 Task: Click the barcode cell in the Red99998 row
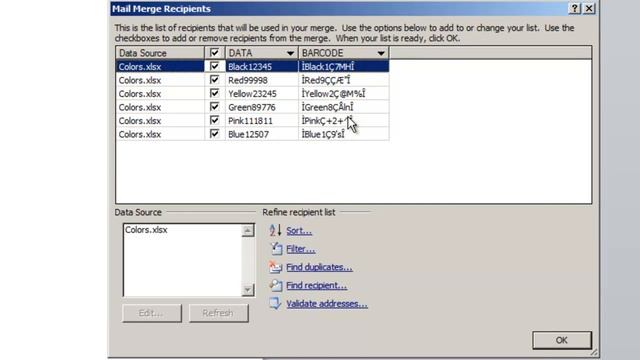(x=344, y=80)
